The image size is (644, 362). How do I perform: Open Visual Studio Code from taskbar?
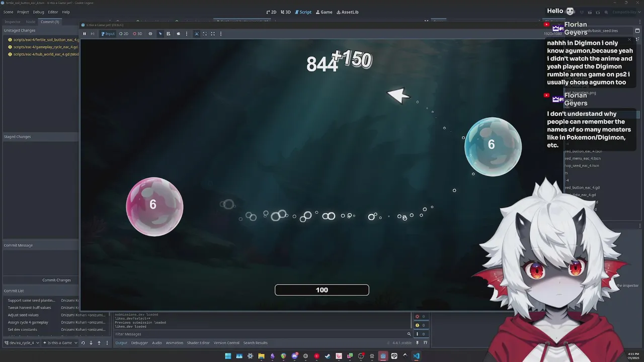[x=416, y=356]
